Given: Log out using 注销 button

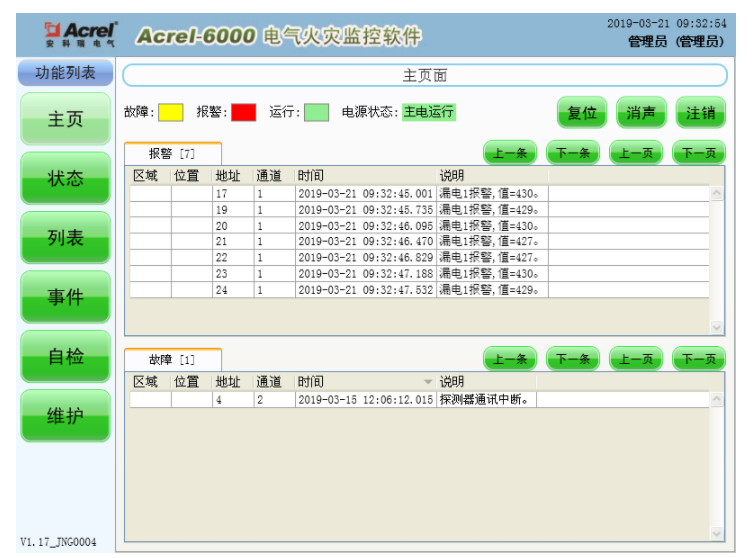Looking at the screenshot, I should (700, 113).
